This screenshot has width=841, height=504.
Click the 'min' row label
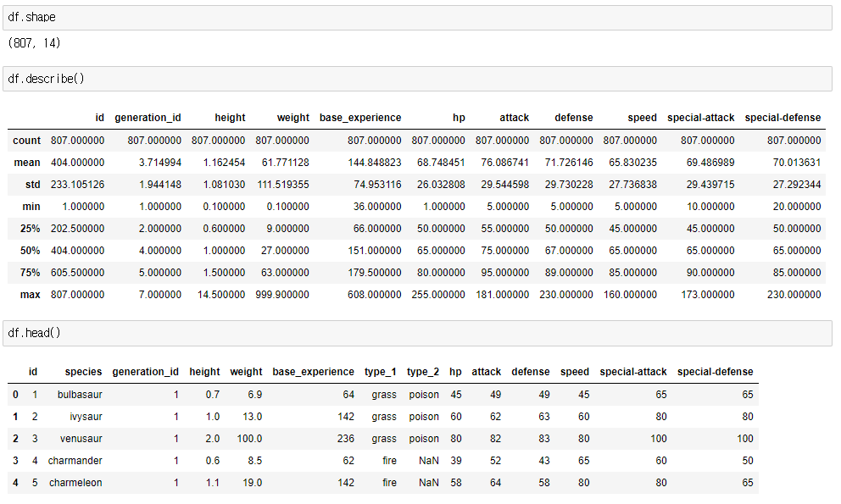click(31, 207)
